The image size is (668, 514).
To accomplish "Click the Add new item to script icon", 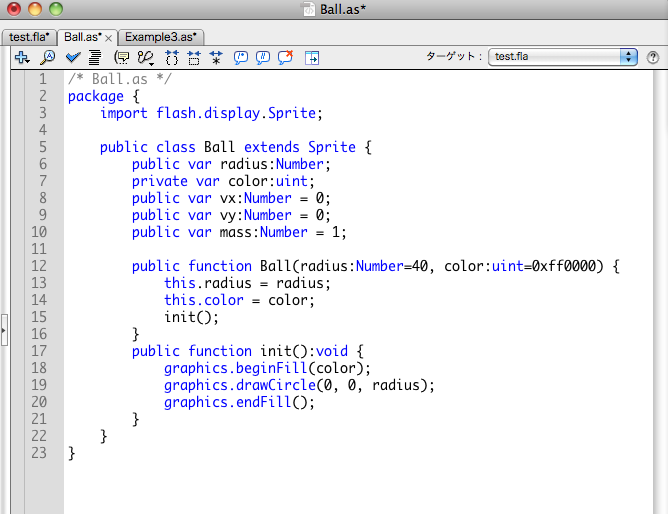I will pos(22,58).
